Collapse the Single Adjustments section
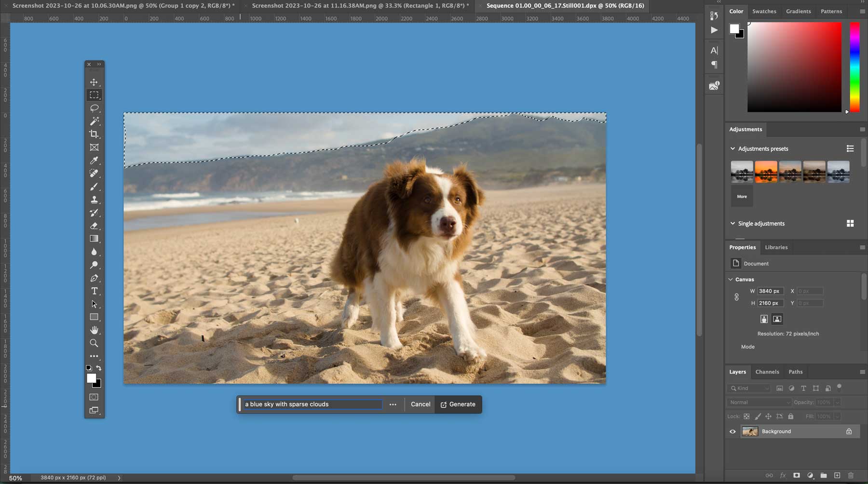The height and width of the screenshot is (484, 868). (x=732, y=223)
